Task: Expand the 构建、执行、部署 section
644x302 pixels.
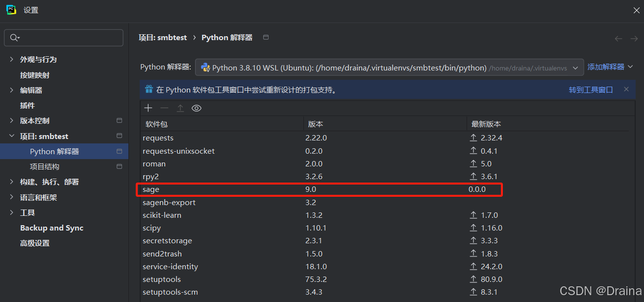Action: click(12, 182)
